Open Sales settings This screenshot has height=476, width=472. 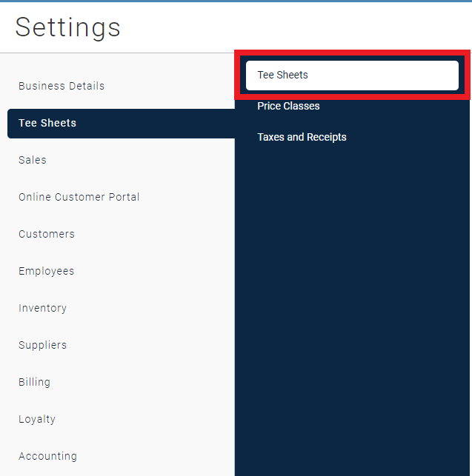32,160
